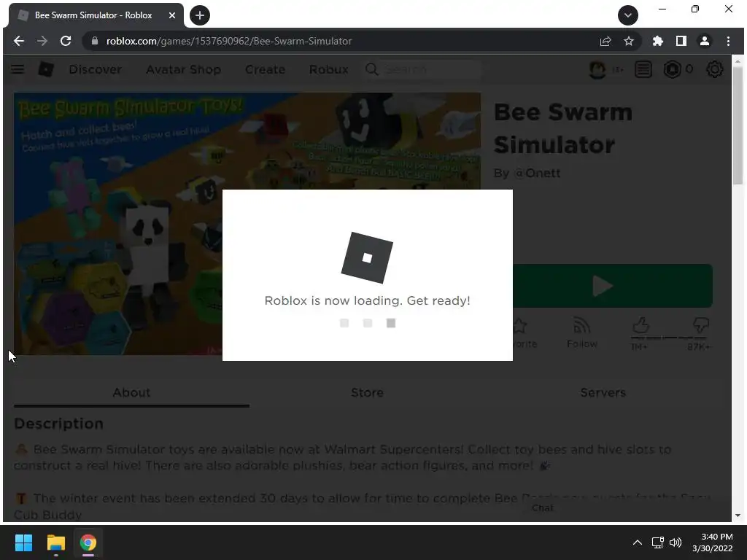Viewport: 747px width, 560px height.
Task: Open a new browser tab
Action: (x=200, y=15)
